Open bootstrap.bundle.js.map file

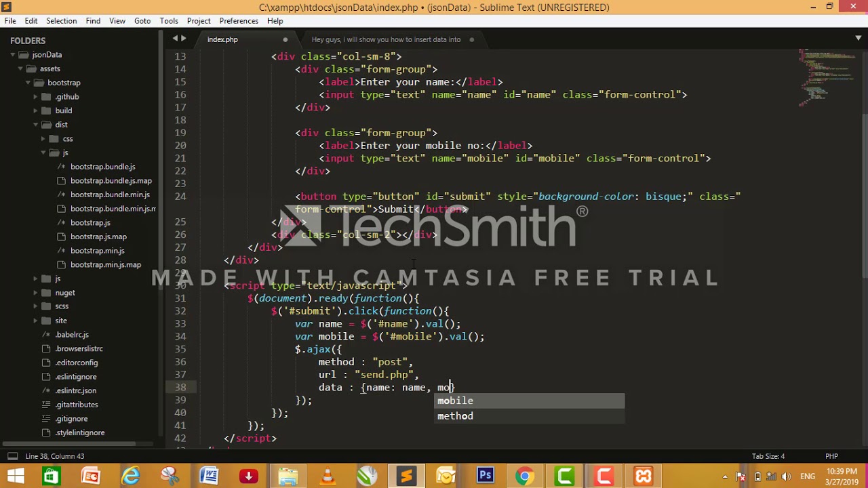pyautogui.click(x=111, y=181)
